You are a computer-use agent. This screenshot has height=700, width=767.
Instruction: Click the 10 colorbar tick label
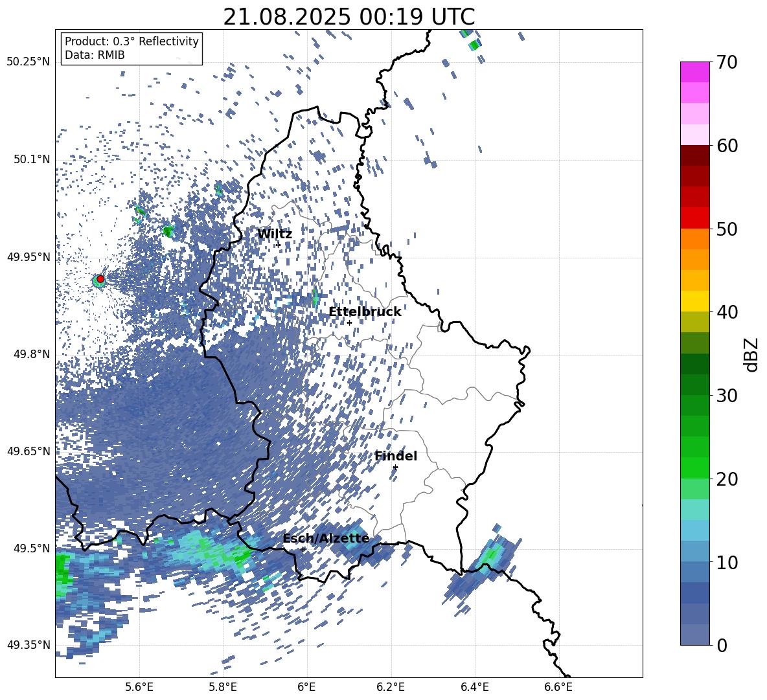click(x=726, y=562)
